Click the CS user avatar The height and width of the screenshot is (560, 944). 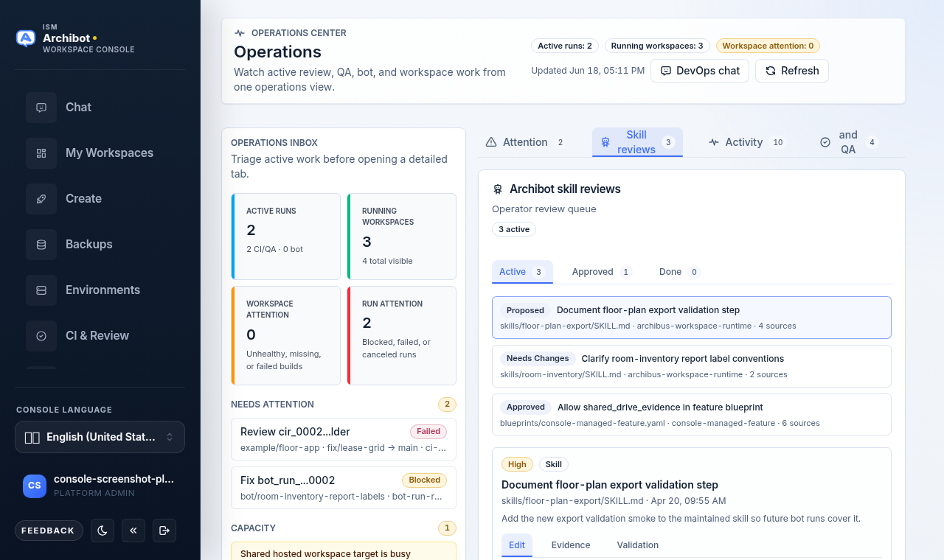point(35,486)
